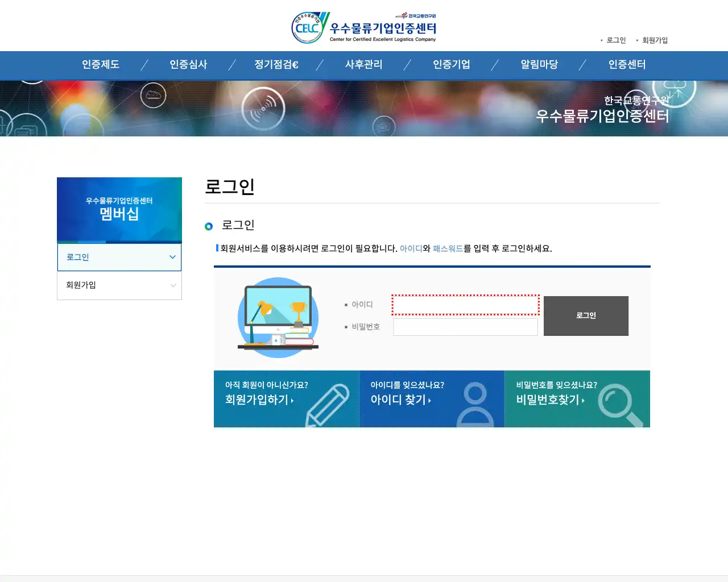
Task: Focus the 비밀번호 input field
Action: [465, 327]
